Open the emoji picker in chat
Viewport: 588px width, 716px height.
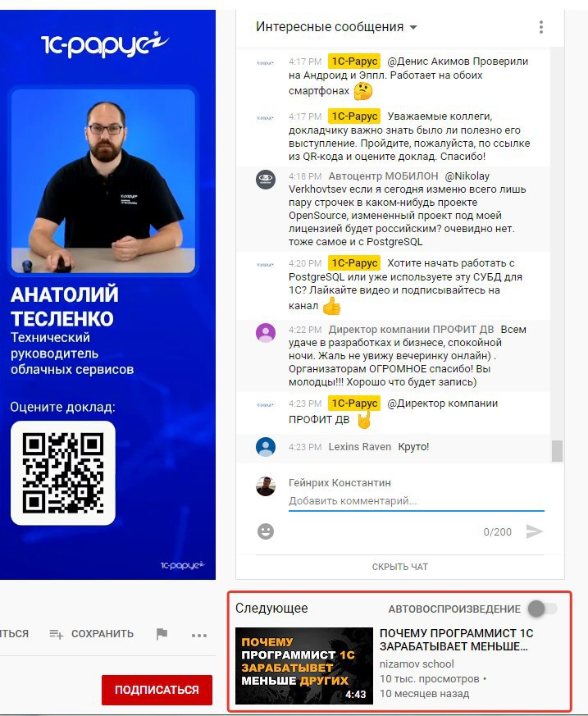tap(266, 531)
